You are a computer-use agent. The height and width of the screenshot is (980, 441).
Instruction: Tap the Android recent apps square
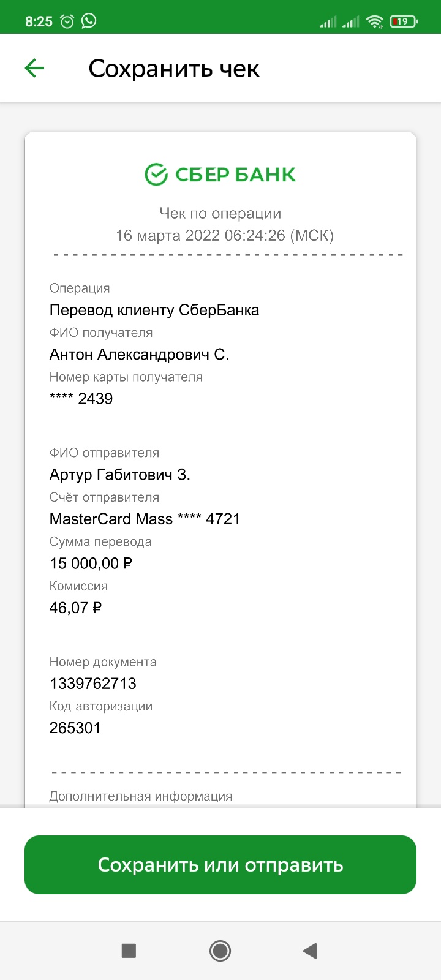pos(129,951)
